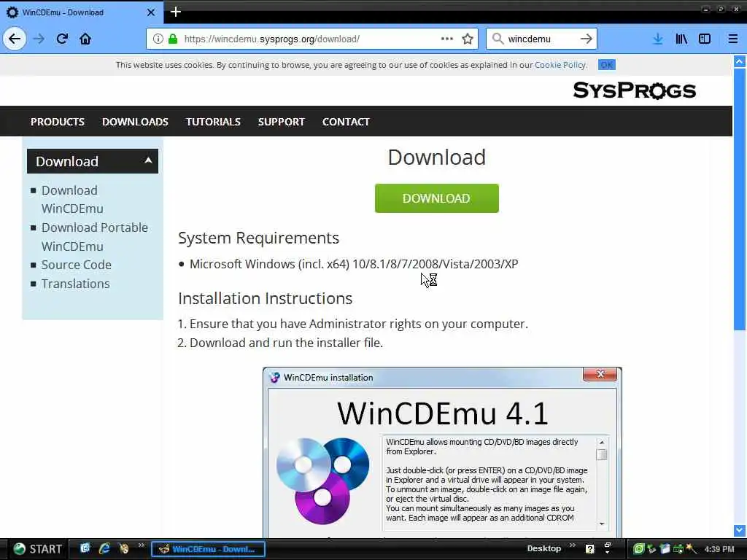
Task: Open the TUTORIALS menu
Action: [213, 122]
